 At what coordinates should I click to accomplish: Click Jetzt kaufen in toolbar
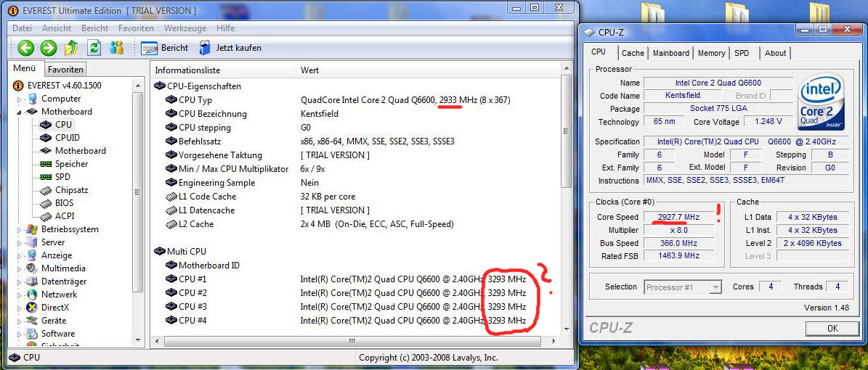(x=230, y=48)
